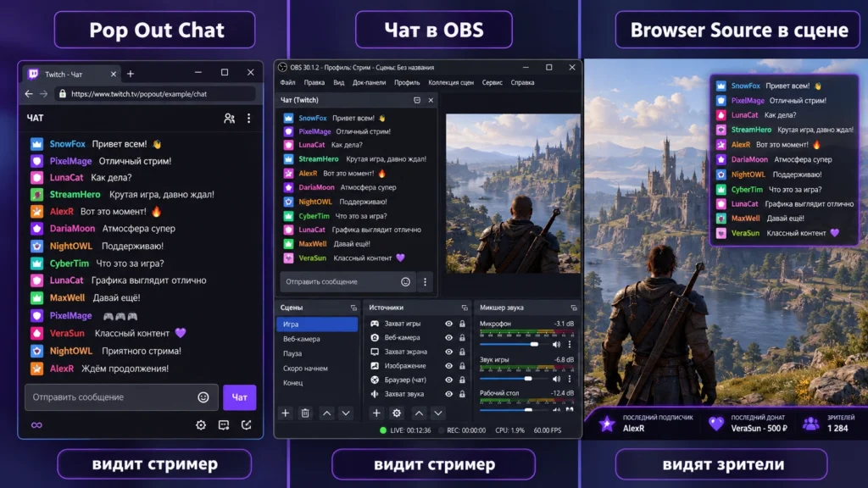868x488 pixels.
Task: Open the Док-панели menu in OBS
Action: (370, 82)
